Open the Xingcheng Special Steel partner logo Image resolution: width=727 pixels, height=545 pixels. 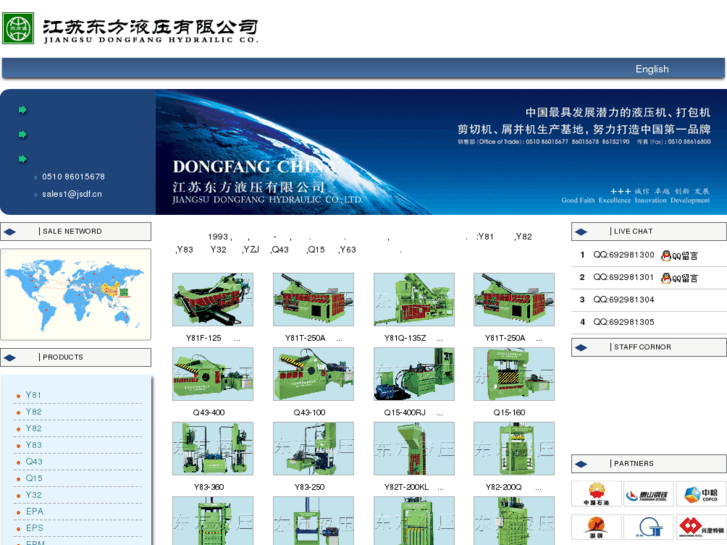pos(701,527)
